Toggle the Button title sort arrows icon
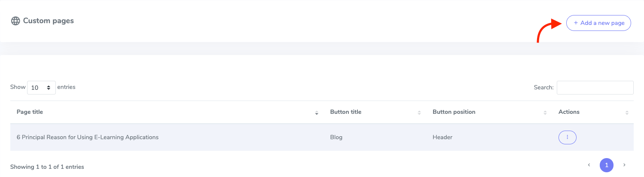 tap(419, 113)
